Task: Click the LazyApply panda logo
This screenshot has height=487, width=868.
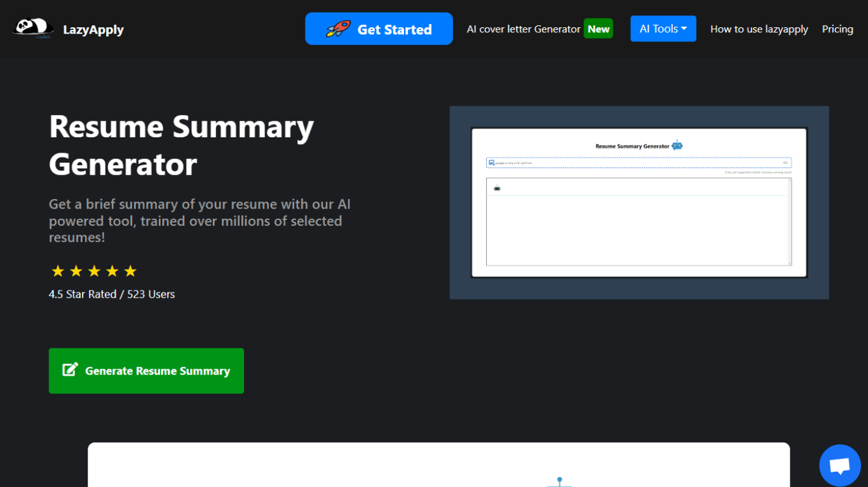Action: pos(33,27)
